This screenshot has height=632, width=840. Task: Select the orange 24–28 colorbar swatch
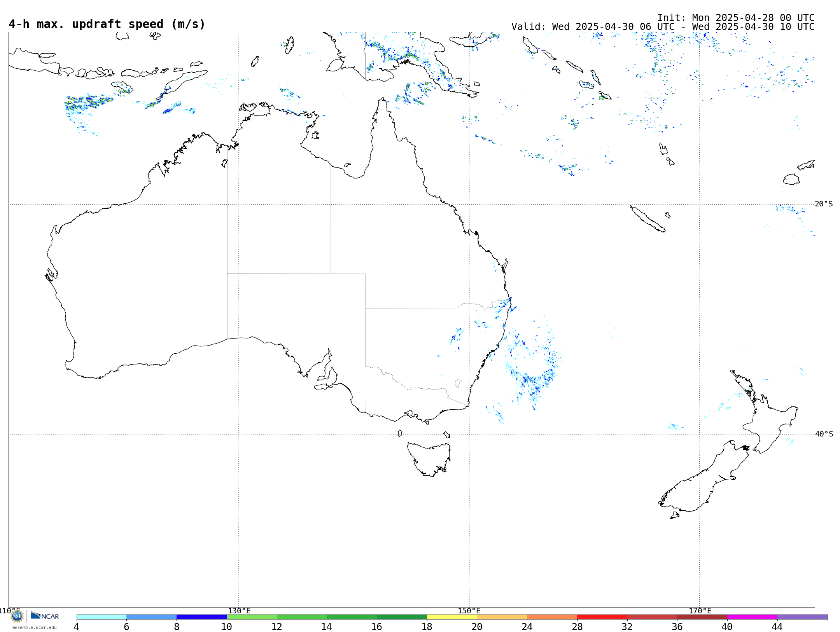coord(552,617)
